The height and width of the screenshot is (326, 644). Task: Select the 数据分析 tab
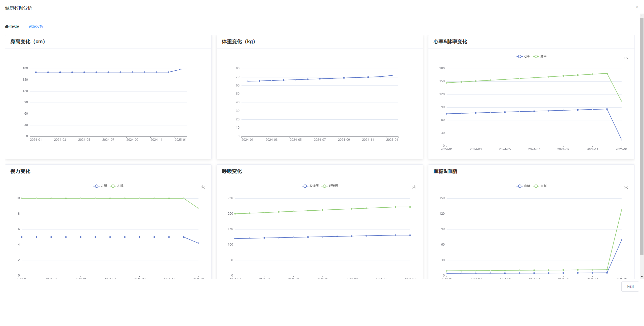click(x=36, y=26)
